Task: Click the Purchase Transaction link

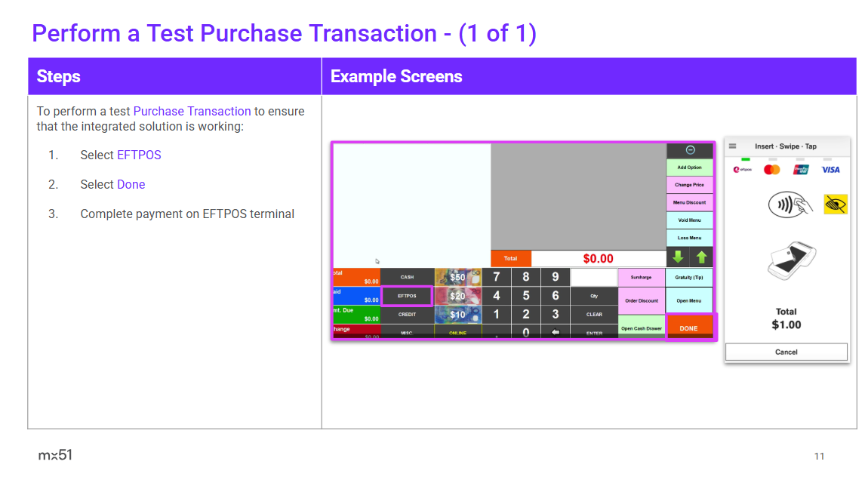Action: click(192, 111)
